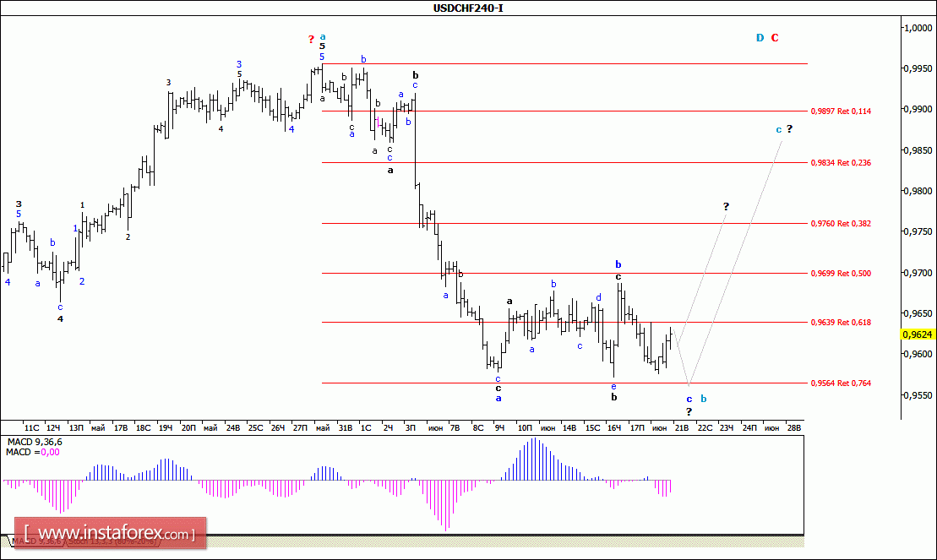Click the 21B date on the time axis

[682, 428]
